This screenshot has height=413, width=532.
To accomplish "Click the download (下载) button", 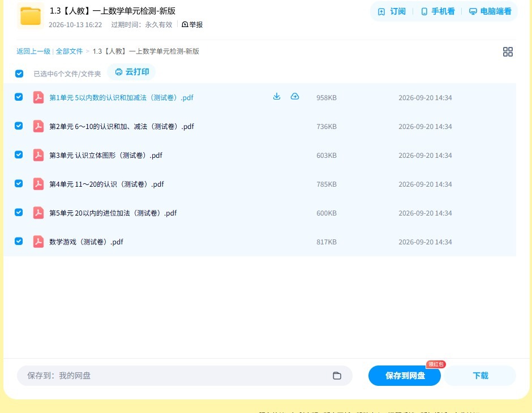I will [480, 376].
